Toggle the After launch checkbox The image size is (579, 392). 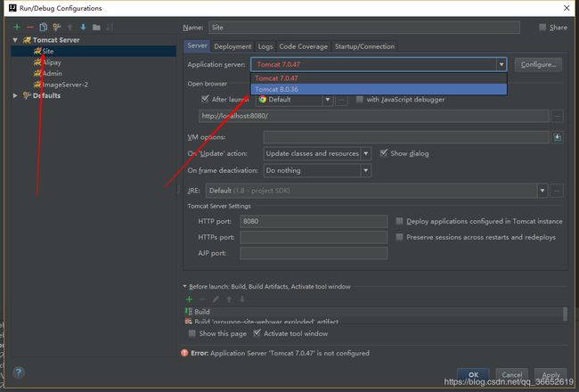(205, 99)
